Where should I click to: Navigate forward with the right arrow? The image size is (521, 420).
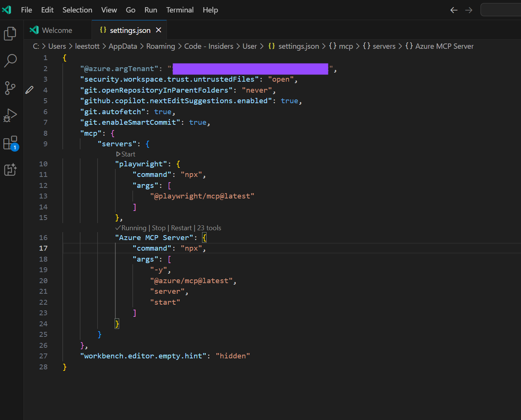click(469, 10)
